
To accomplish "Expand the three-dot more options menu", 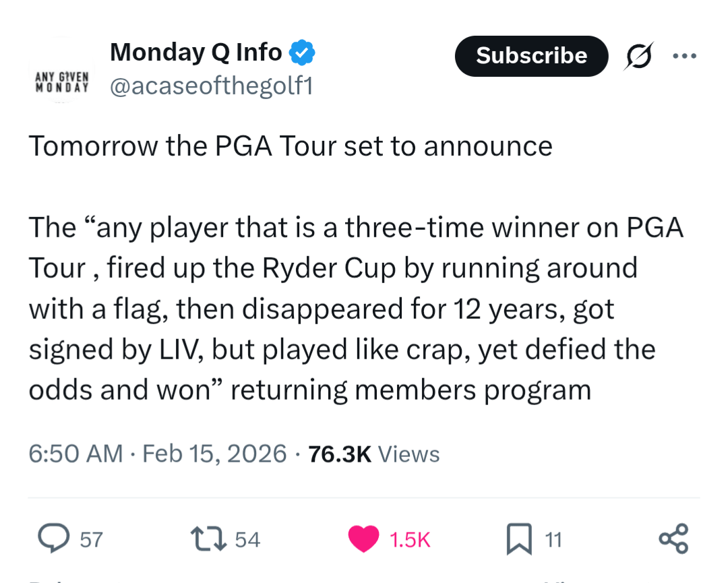I will (x=685, y=56).
